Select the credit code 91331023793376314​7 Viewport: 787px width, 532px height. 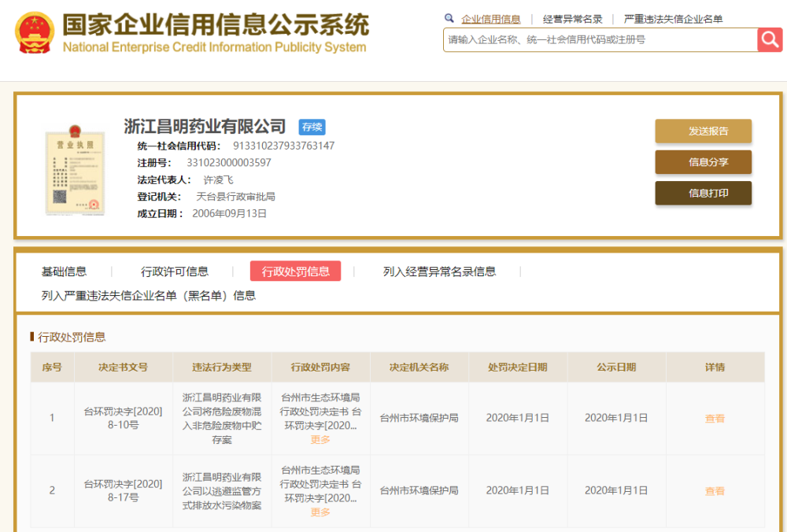[283, 146]
